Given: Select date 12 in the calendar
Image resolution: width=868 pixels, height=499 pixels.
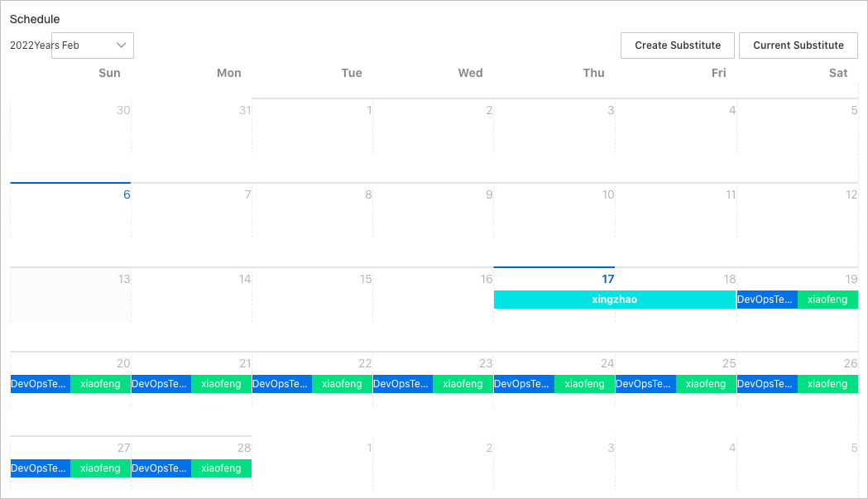Looking at the screenshot, I should (851, 195).
